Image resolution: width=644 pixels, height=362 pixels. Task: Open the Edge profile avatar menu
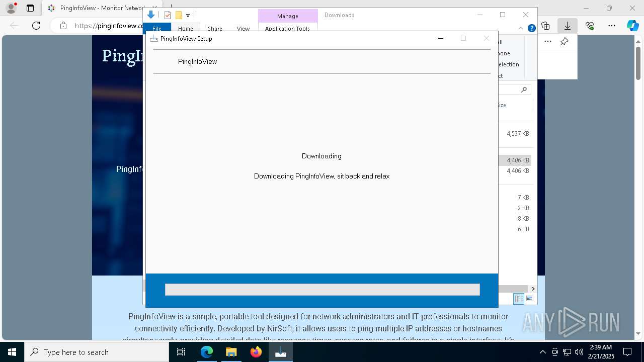pyautogui.click(x=11, y=8)
